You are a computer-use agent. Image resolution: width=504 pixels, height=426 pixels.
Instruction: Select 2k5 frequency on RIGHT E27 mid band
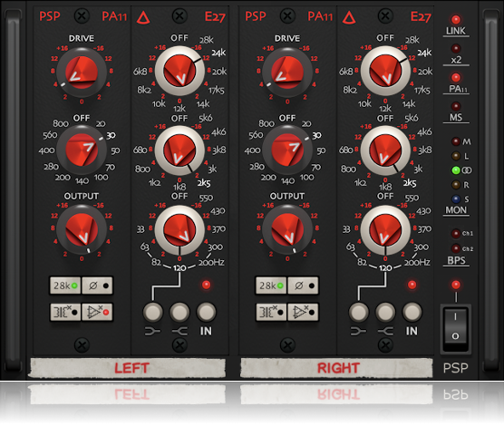point(410,183)
